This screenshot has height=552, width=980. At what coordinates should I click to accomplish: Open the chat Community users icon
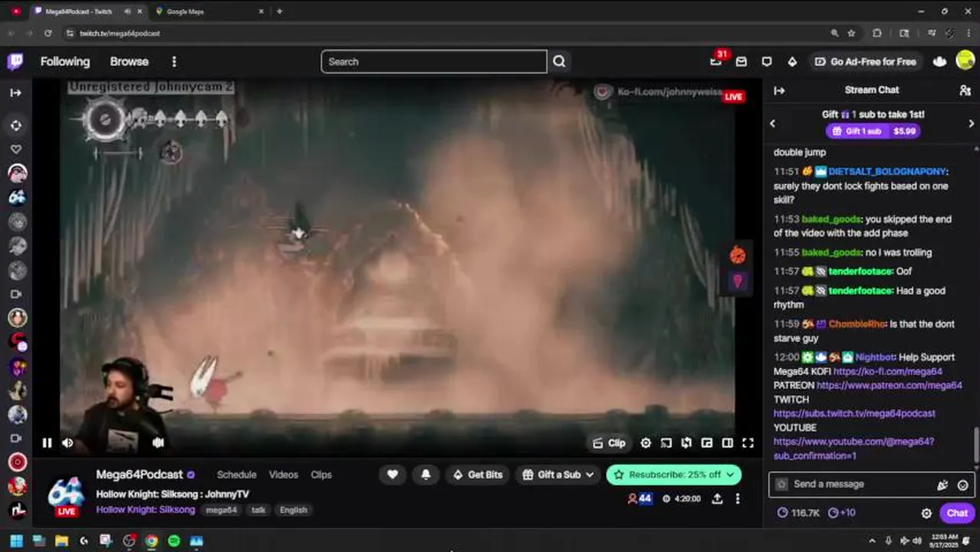965,90
